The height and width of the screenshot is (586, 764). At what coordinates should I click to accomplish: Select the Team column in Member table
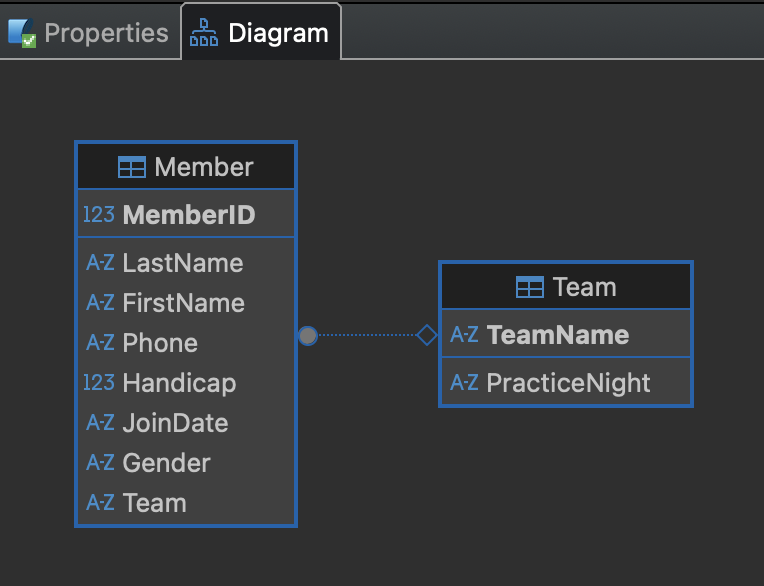154,503
